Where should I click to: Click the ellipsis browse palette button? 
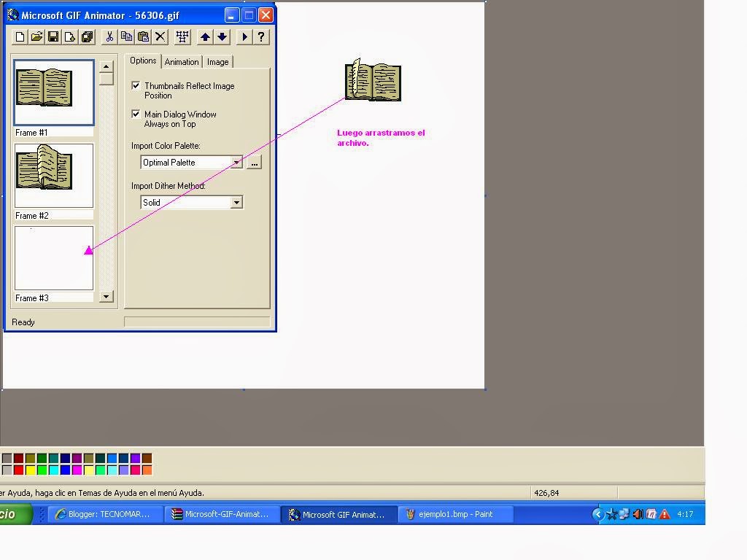click(255, 163)
